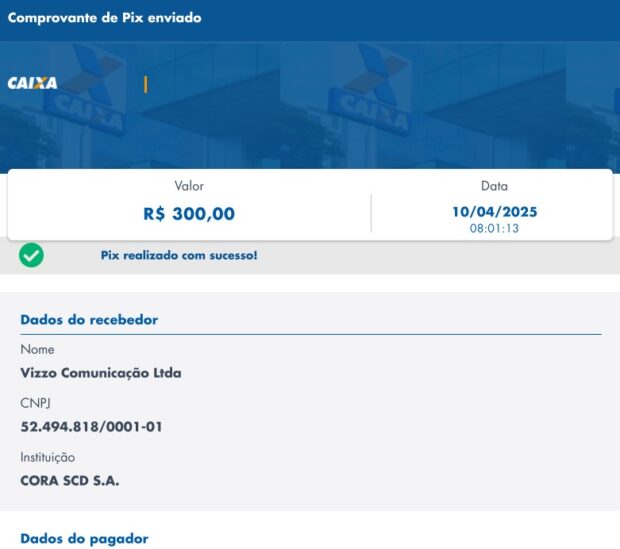
Task: Open the Dados do recebedor section header
Action: coord(89,320)
